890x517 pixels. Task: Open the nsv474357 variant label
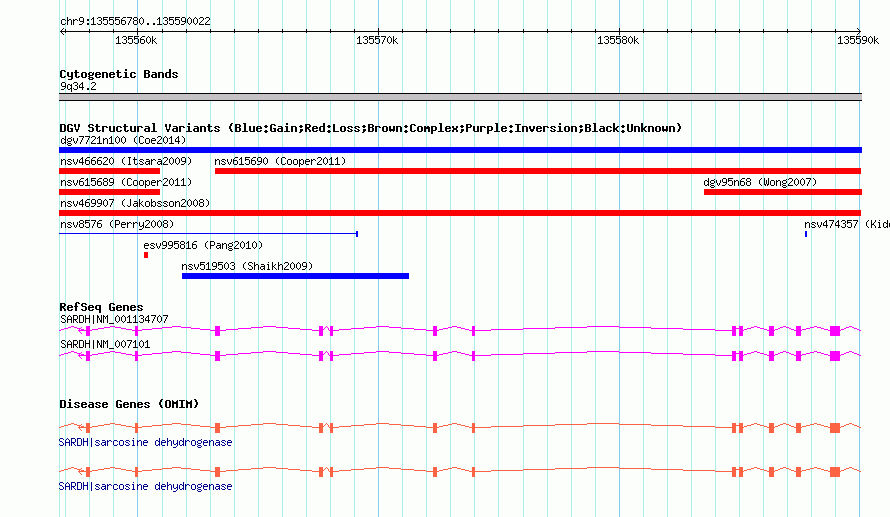846,224
